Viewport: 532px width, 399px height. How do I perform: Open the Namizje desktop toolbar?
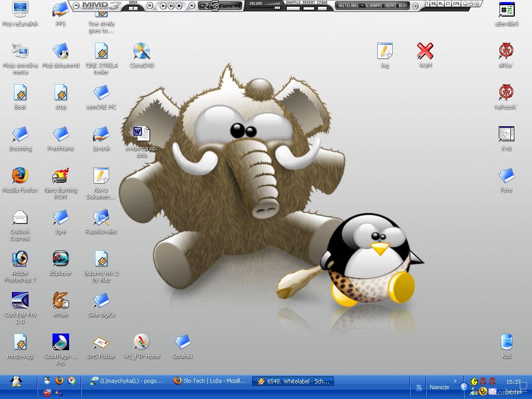[x=439, y=387]
